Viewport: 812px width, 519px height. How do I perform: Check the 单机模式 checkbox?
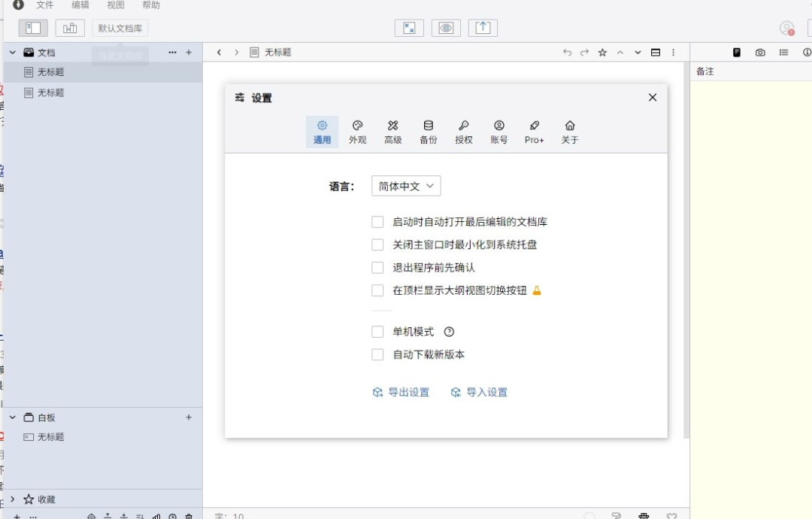pos(377,332)
